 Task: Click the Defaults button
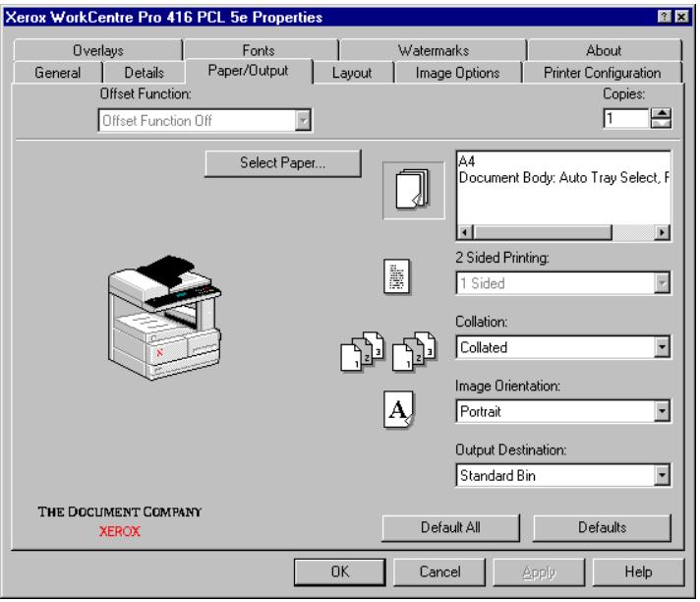pos(602,527)
